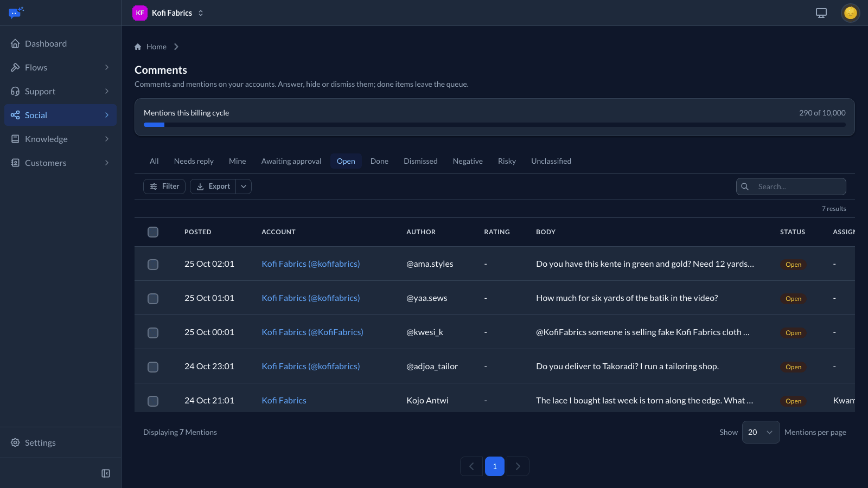The width and height of the screenshot is (868, 488).
Task: Click the search magnifier icon
Action: click(x=745, y=187)
